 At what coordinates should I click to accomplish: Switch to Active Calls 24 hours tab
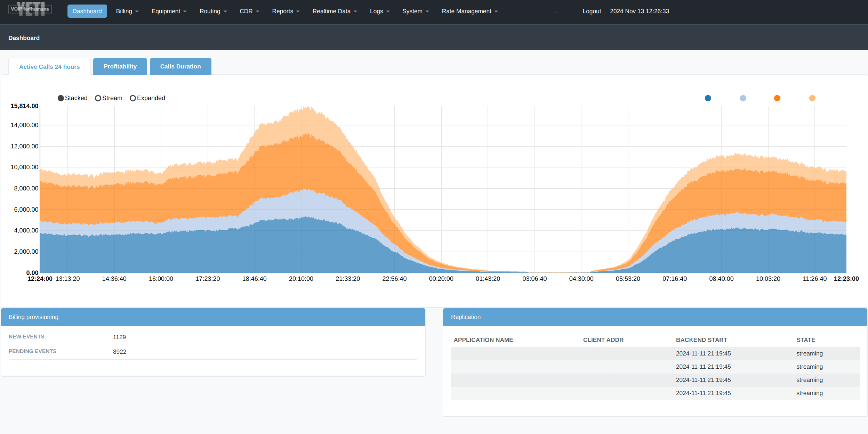point(49,66)
